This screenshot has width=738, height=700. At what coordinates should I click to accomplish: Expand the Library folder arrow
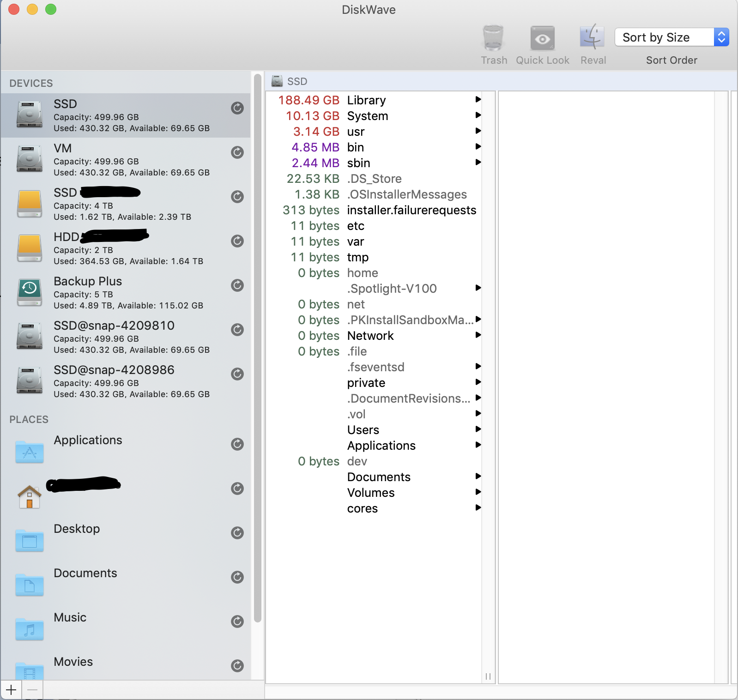478,99
